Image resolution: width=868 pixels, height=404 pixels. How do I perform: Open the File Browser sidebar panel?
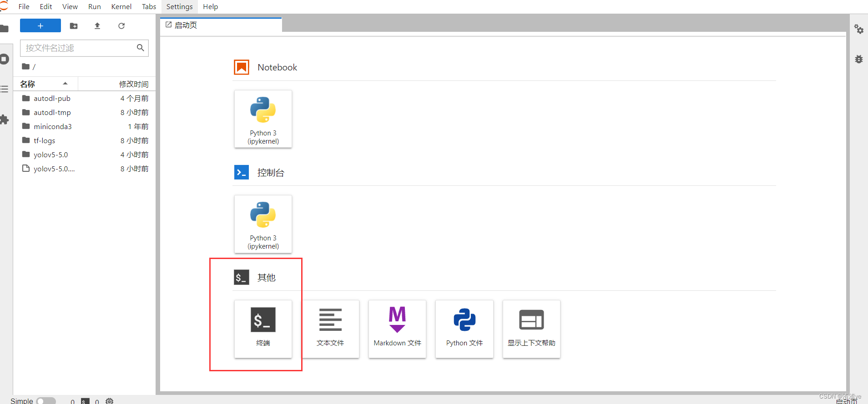point(4,29)
